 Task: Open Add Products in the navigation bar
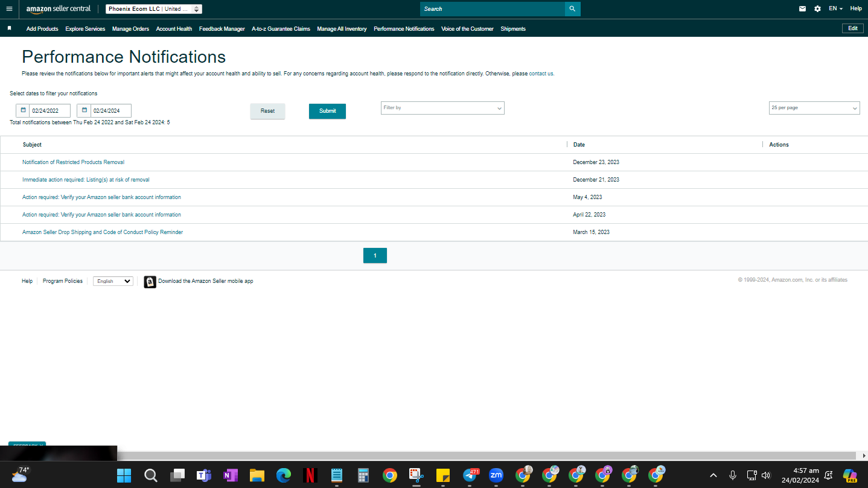(x=42, y=29)
